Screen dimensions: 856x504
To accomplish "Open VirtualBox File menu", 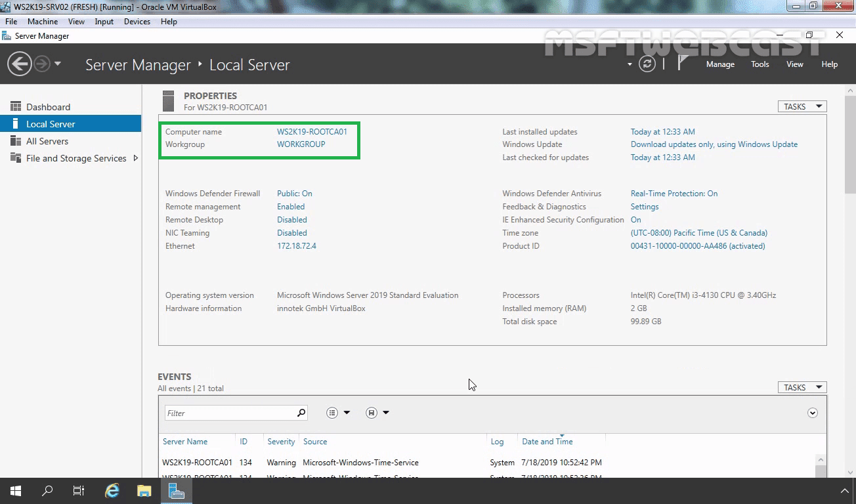I will [11, 22].
